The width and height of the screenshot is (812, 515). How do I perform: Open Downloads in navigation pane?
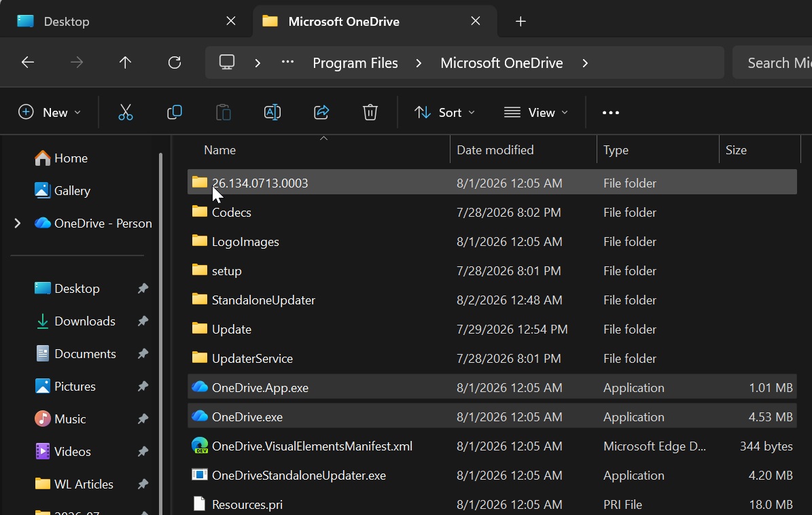pyautogui.click(x=75, y=321)
